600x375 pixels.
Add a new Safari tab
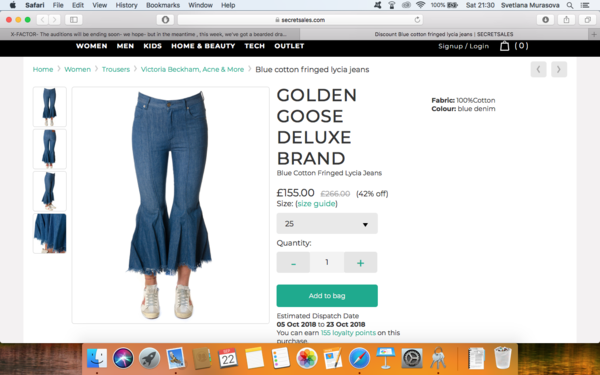594,34
